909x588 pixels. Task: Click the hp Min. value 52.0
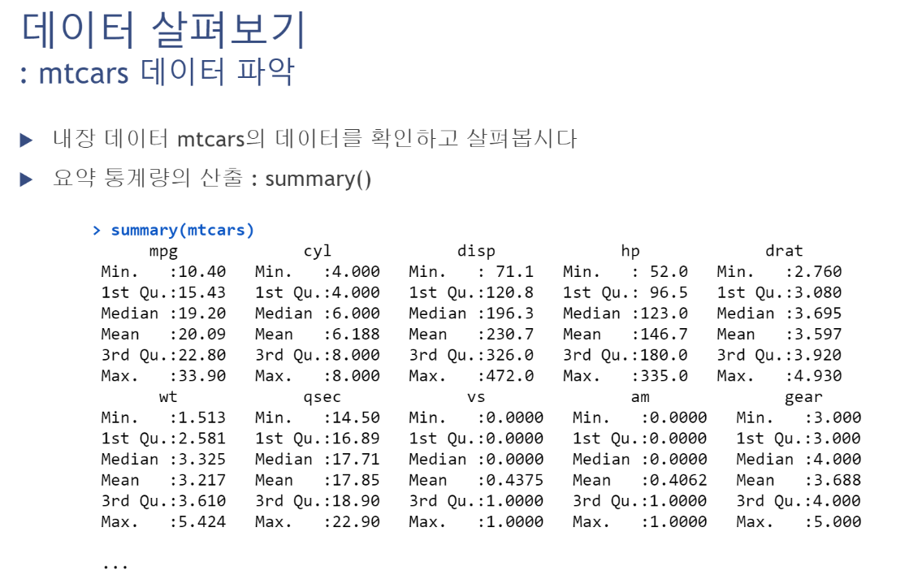[669, 272]
